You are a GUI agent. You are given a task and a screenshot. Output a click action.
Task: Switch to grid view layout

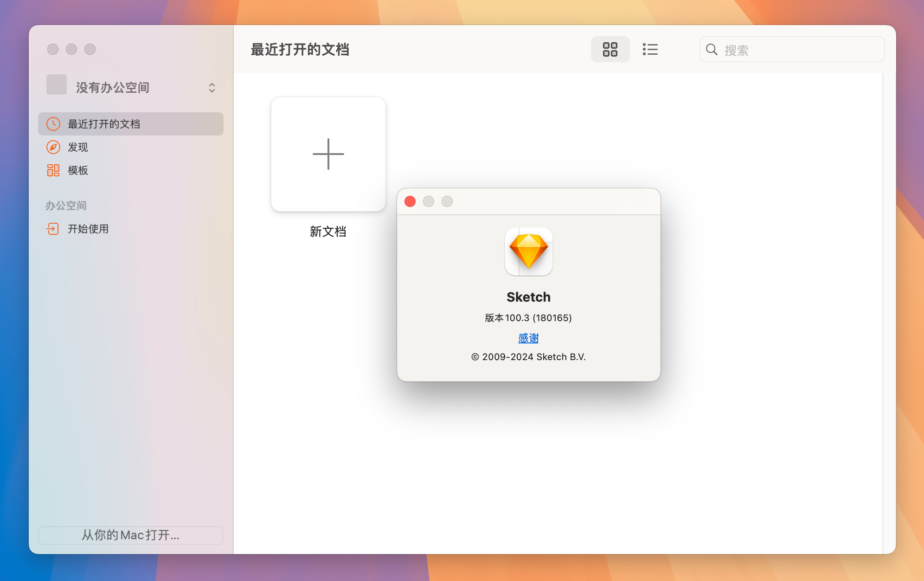pyautogui.click(x=610, y=49)
